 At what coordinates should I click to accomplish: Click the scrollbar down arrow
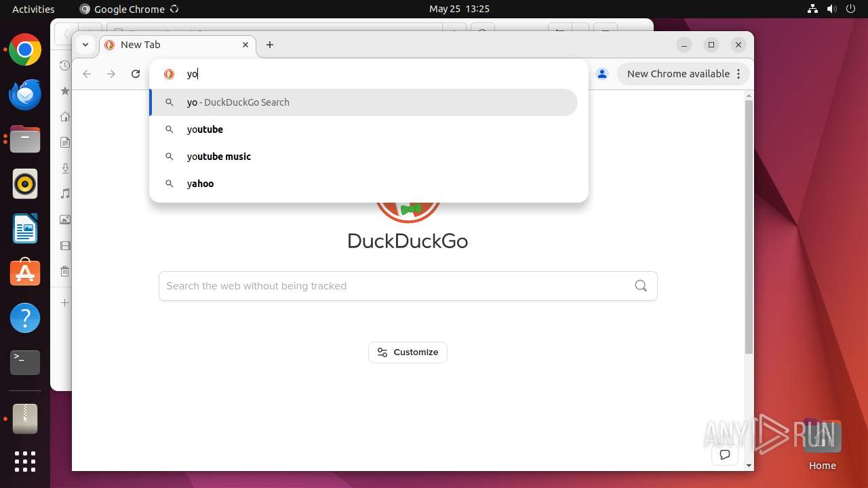[x=749, y=466]
